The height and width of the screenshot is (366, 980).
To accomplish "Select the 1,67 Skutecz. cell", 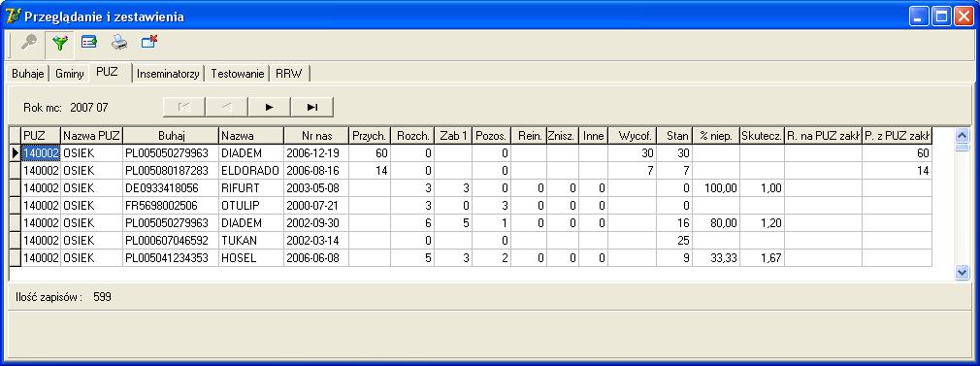I will coord(762,258).
